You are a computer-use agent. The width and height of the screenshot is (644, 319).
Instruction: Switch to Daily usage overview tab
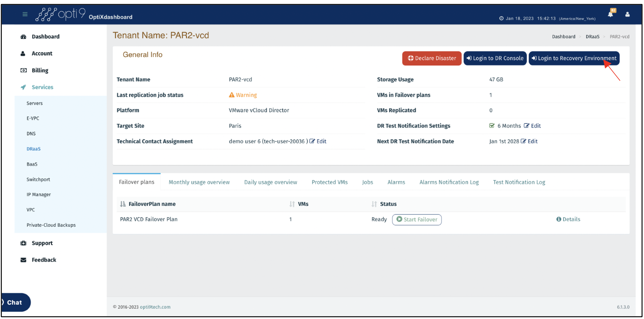[x=271, y=182]
